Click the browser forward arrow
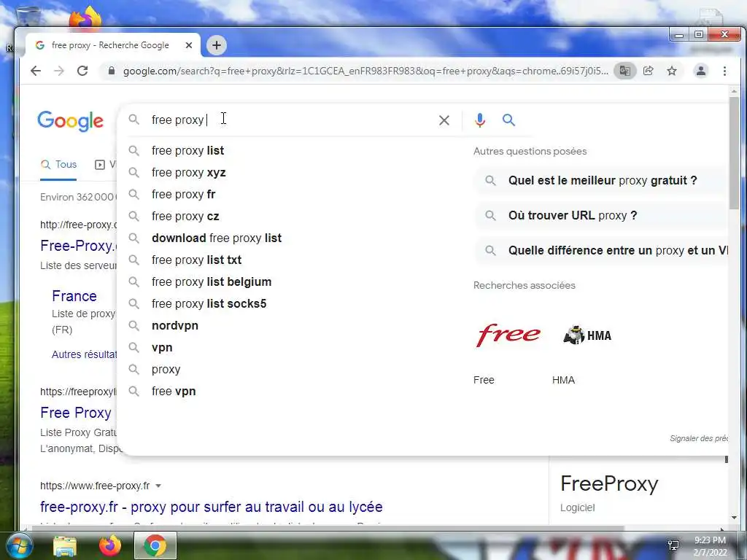 tap(59, 71)
